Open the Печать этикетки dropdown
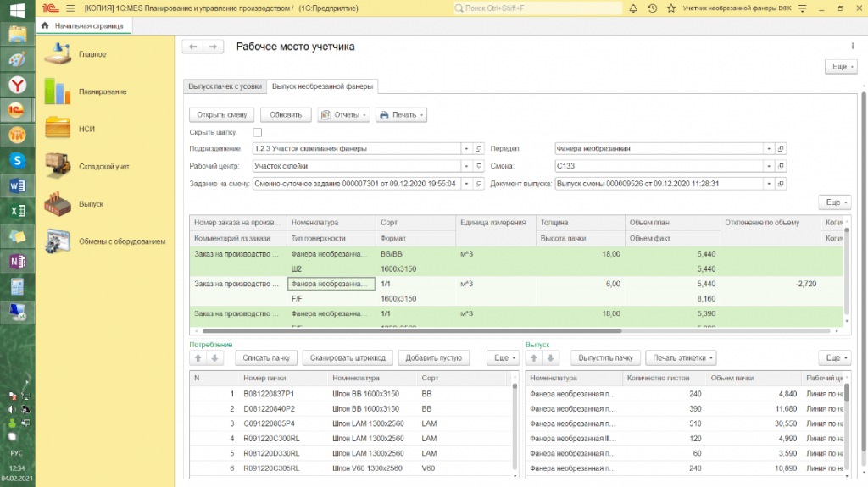The width and height of the screenshot is (868, 487). coord(681,358)
